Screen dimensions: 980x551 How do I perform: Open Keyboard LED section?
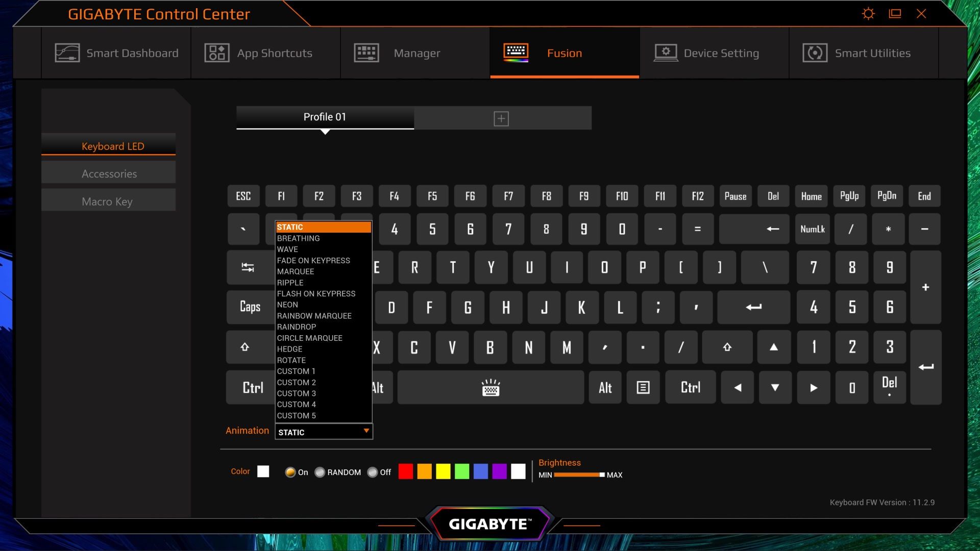pyautogui.click(x=108, y=146)
